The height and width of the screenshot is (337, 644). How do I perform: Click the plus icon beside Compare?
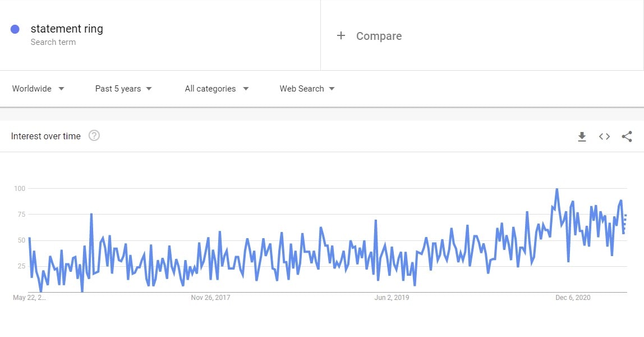coord(341,36)
